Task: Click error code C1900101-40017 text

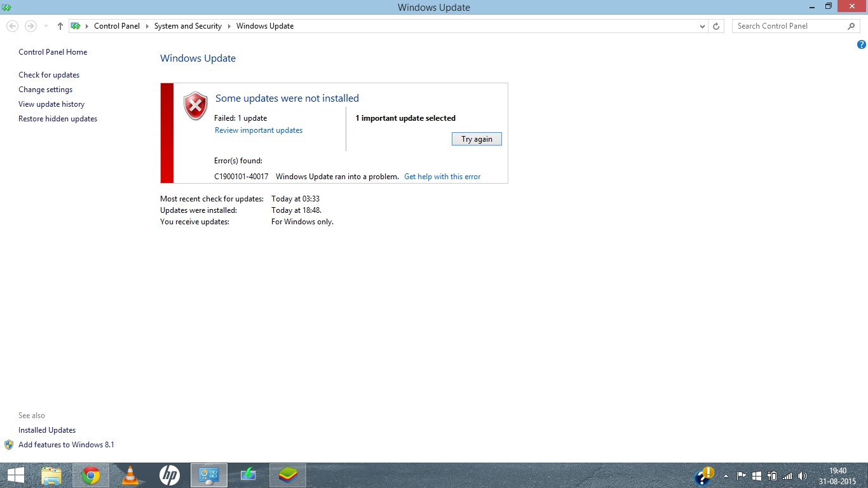Action: click(241, 177)
